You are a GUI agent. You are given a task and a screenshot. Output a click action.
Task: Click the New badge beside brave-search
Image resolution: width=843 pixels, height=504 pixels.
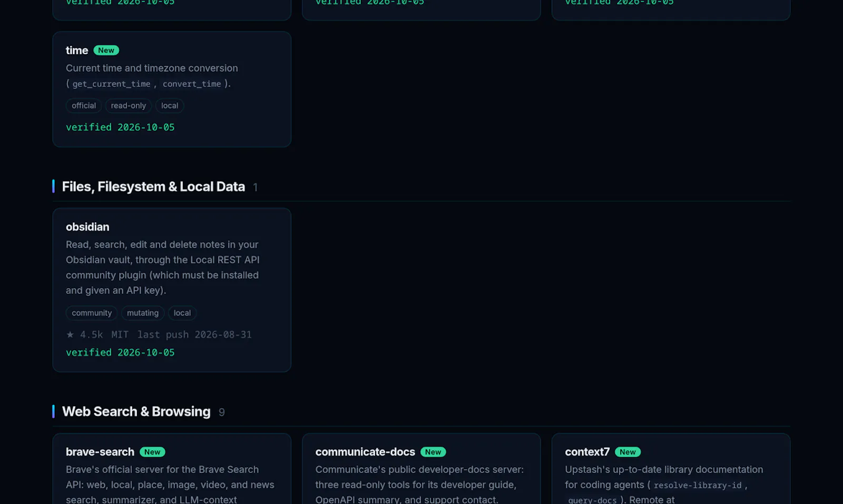pos(152,452)
